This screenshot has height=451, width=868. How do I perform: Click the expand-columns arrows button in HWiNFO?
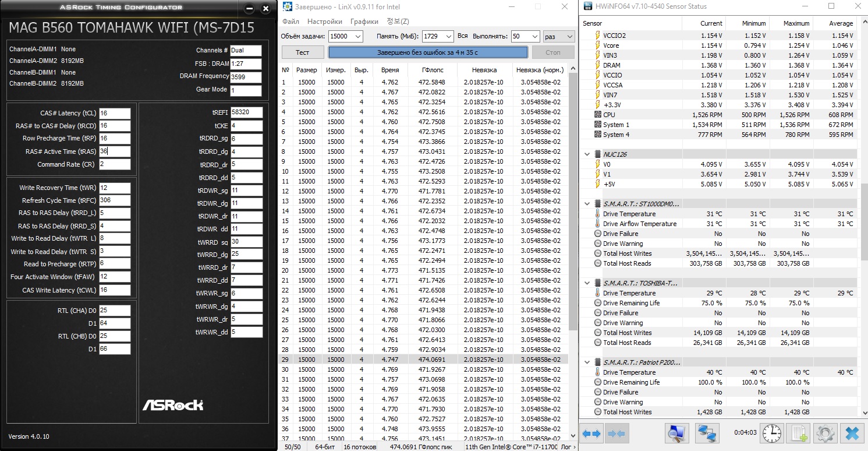point(592,434)
